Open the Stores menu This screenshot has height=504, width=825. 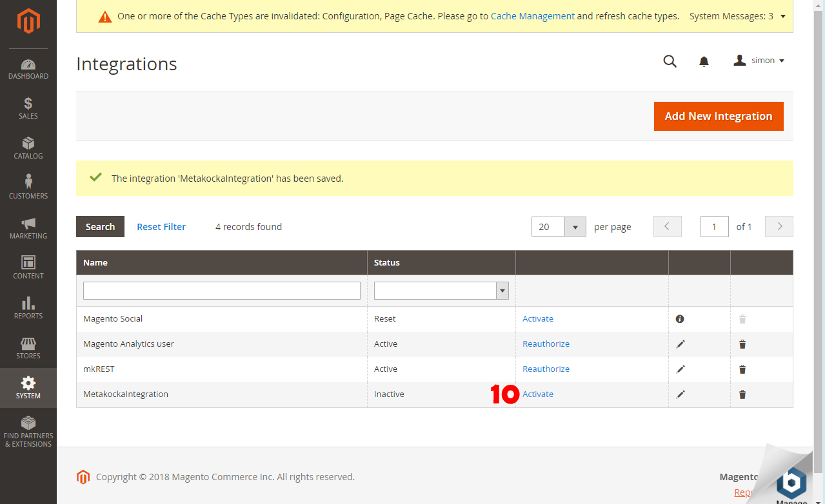click(28, 348)
